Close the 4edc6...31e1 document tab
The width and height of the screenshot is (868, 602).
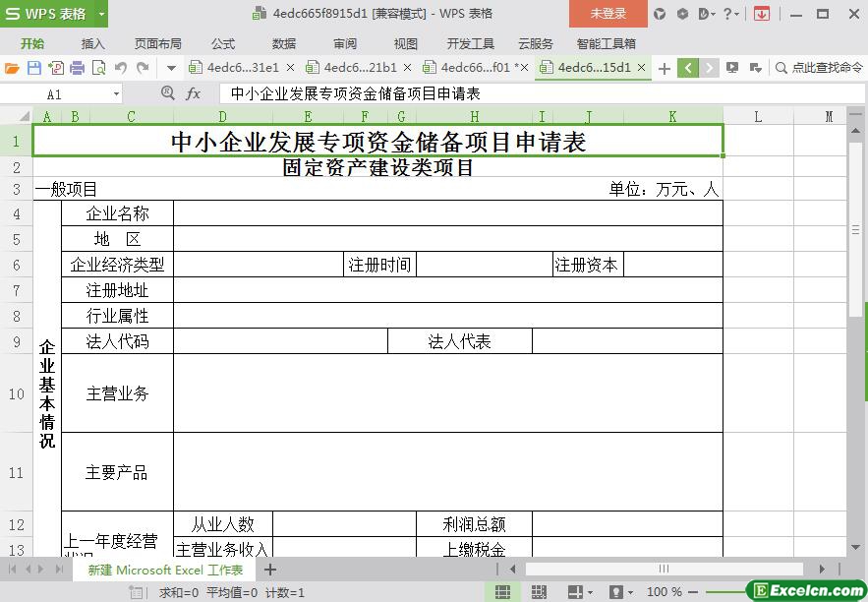pyautogui.click(x=290, y=68)
